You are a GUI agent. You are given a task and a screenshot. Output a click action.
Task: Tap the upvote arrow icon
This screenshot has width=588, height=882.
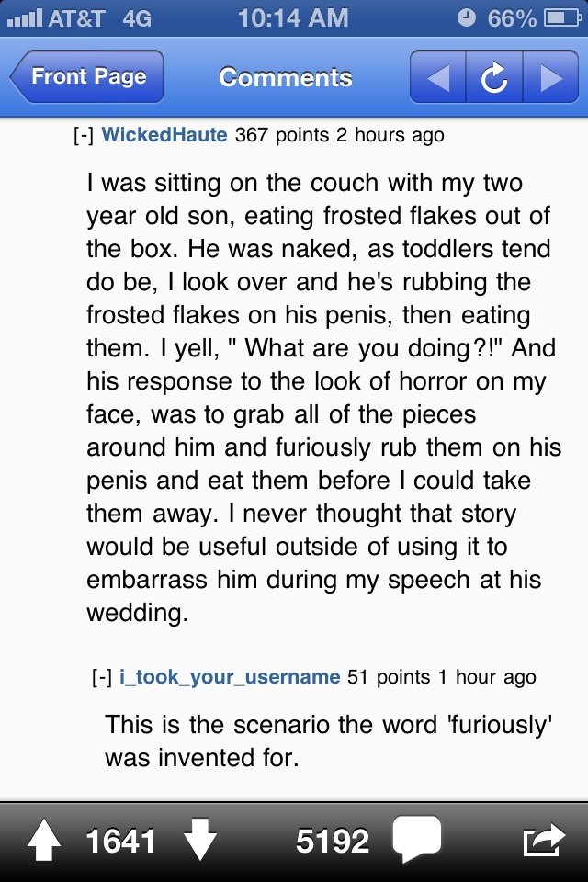point(44,840)
